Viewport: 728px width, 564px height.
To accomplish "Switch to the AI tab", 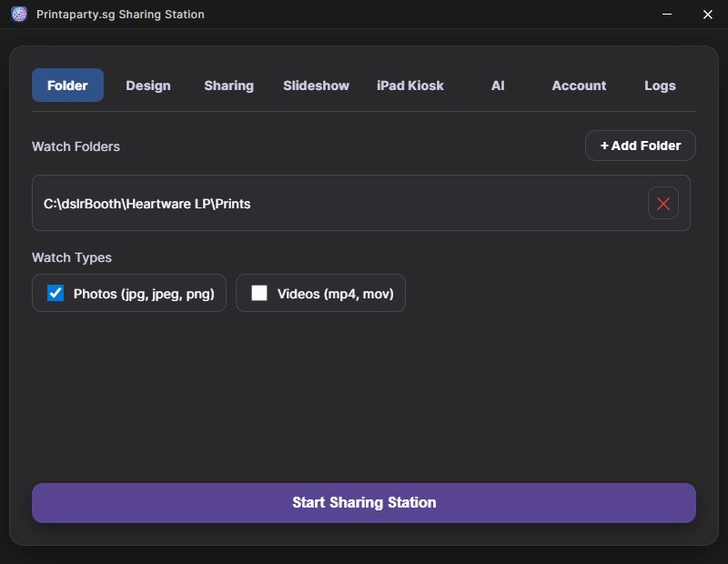I will (x=498, y=86).
